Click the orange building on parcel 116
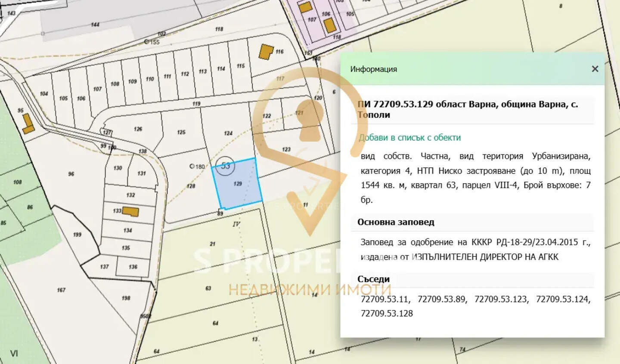Viewport: 620px width, 364px height. pyautogui.click(x=266, y=52)
